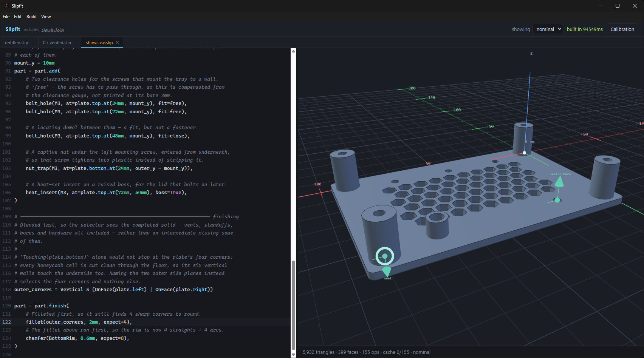Click the origin point on Z axis
Image resolution: width=644 pixels, height=358 pixels.
pyautogui.click(x=524, y=153)
